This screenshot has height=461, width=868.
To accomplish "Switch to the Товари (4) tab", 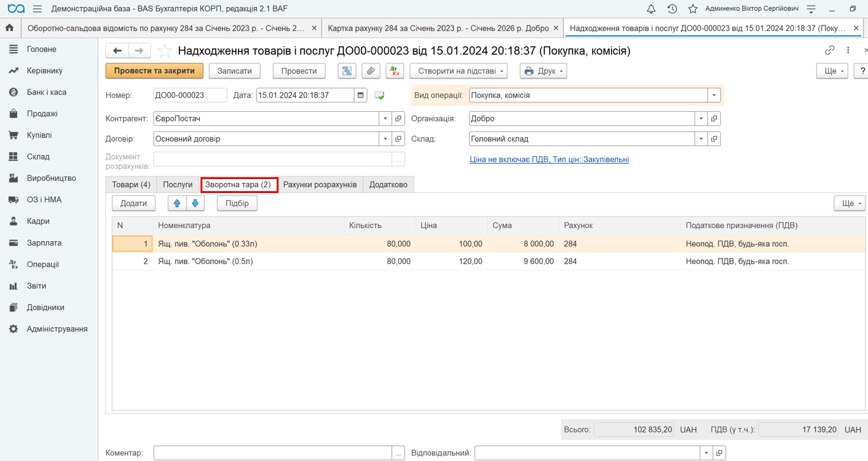I will pyautogui.click(x=131, y=185).
